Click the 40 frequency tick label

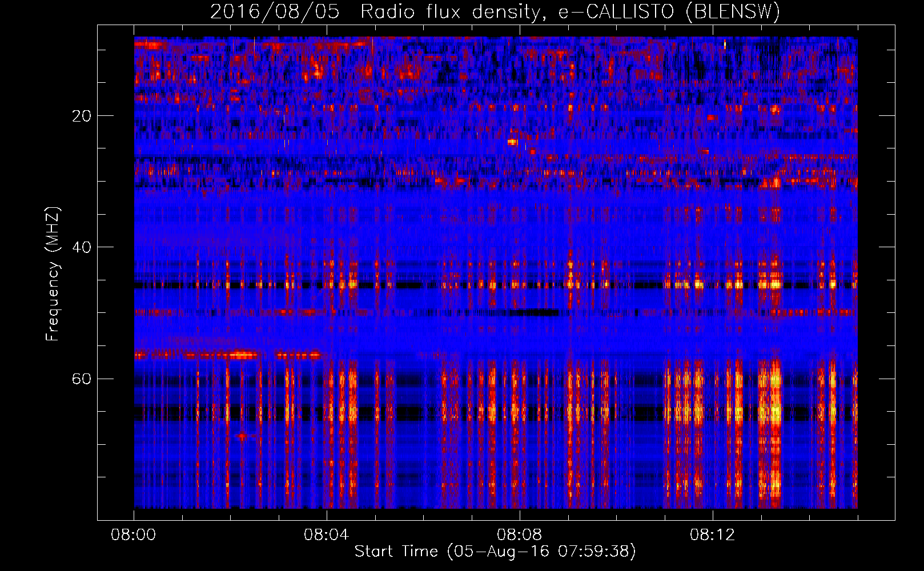82,247
